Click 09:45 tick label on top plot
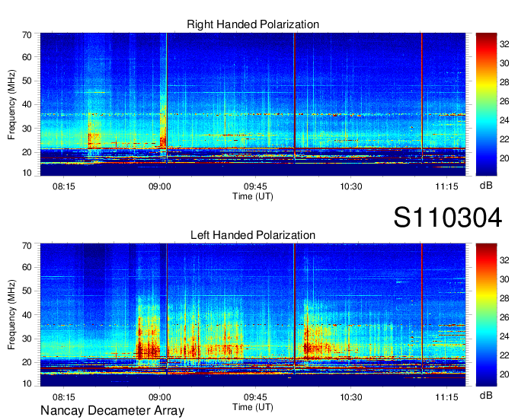This screenshot has width=518, height=420. click(255, 186)
